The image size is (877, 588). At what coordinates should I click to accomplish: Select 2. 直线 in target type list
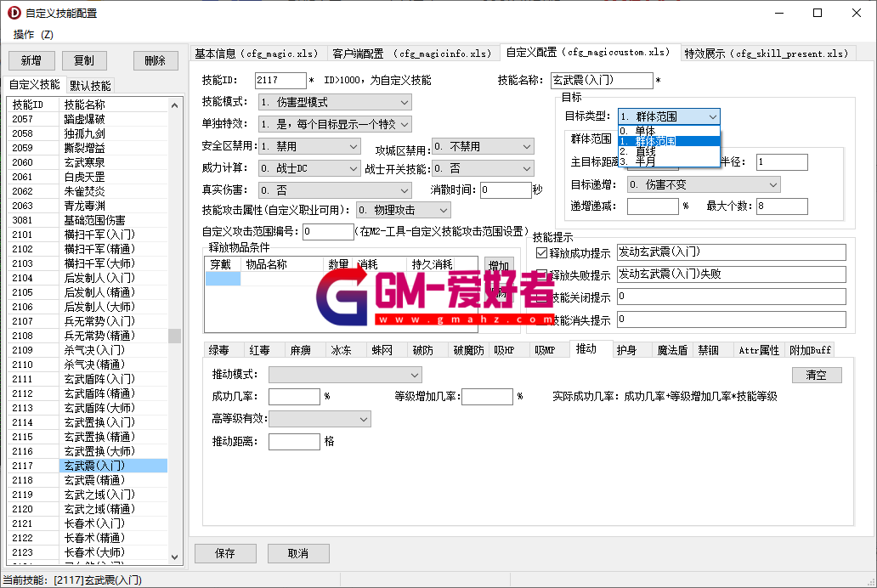[x=669, y=151]
